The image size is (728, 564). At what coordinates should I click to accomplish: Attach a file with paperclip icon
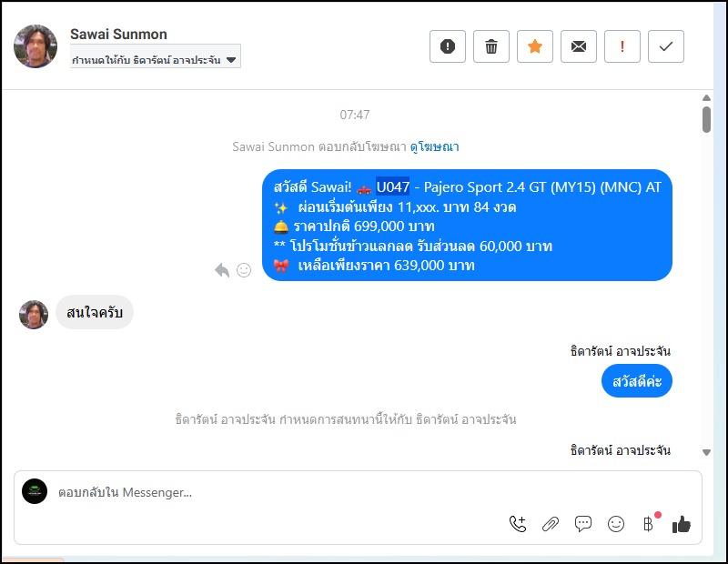(551, 524)
